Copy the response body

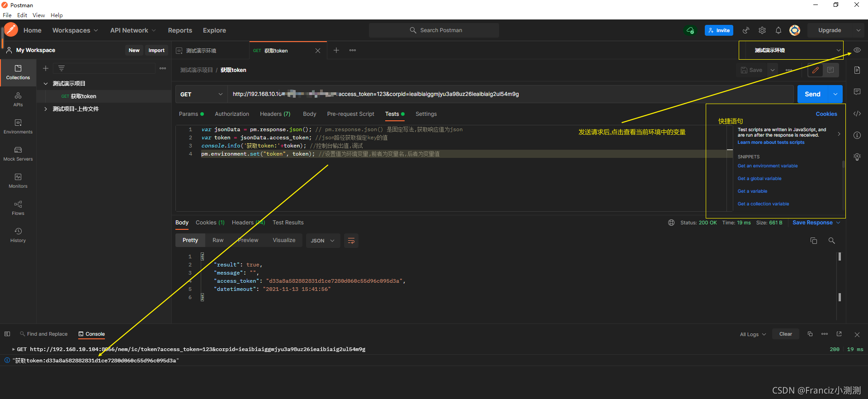814,241
